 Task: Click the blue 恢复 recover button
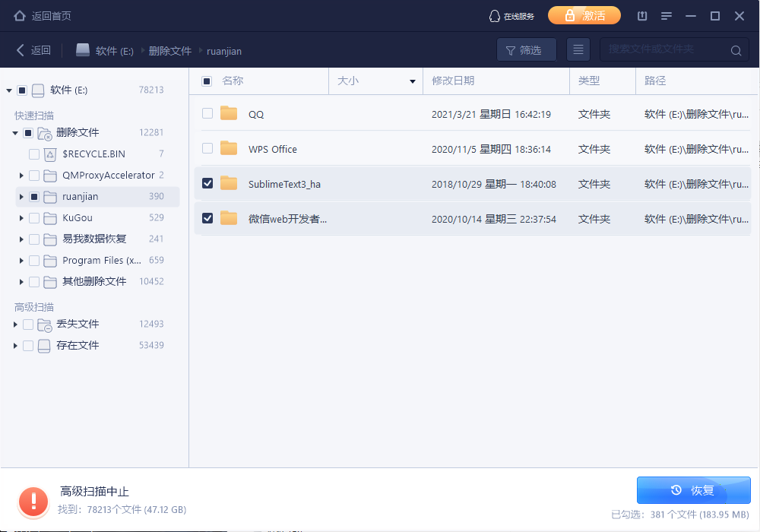(693, 490)
